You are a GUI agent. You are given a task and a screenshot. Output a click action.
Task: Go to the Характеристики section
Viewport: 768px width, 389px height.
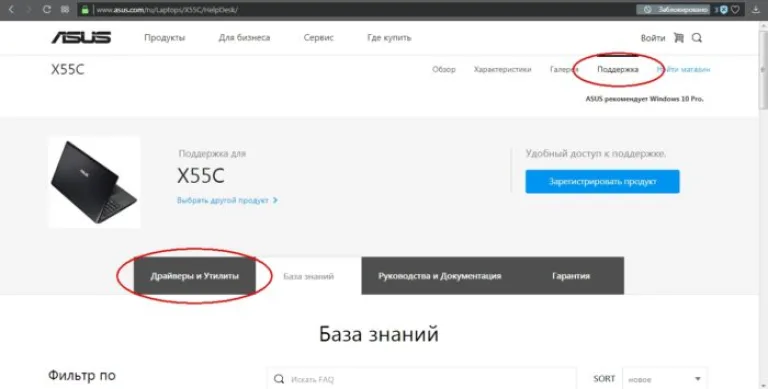click(x=503, y=70)
